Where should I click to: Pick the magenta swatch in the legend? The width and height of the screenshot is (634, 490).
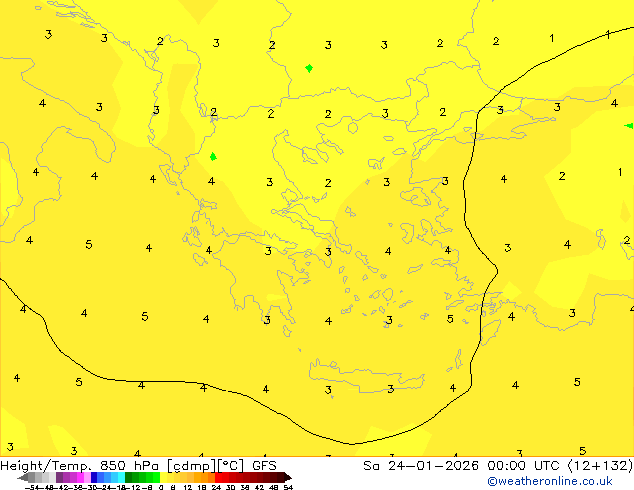tap(80, 477)
